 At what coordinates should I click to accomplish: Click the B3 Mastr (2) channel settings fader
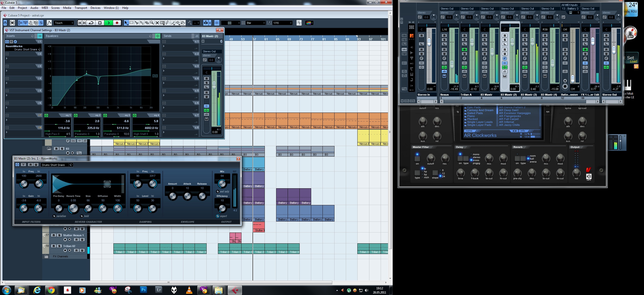(x=214, y=85)
